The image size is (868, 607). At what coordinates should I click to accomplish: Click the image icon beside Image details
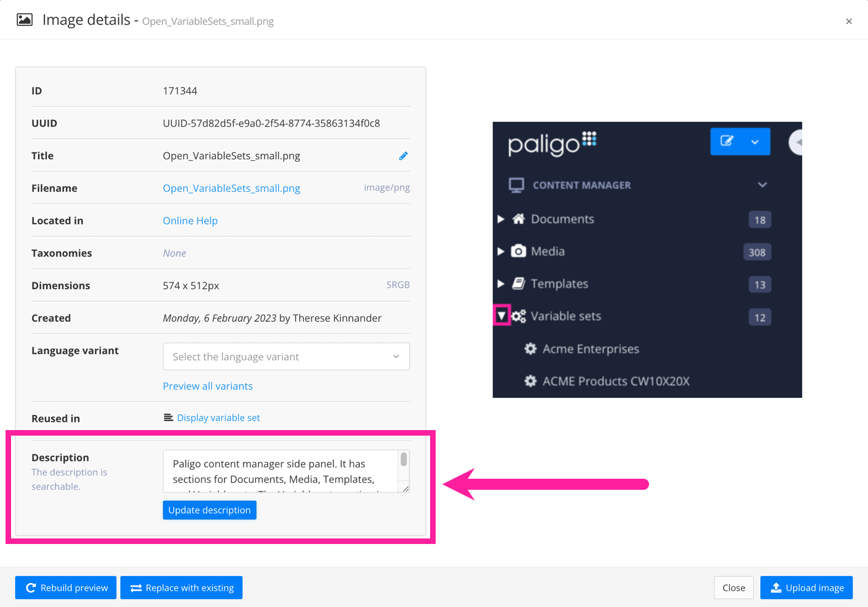pos(24,20)
